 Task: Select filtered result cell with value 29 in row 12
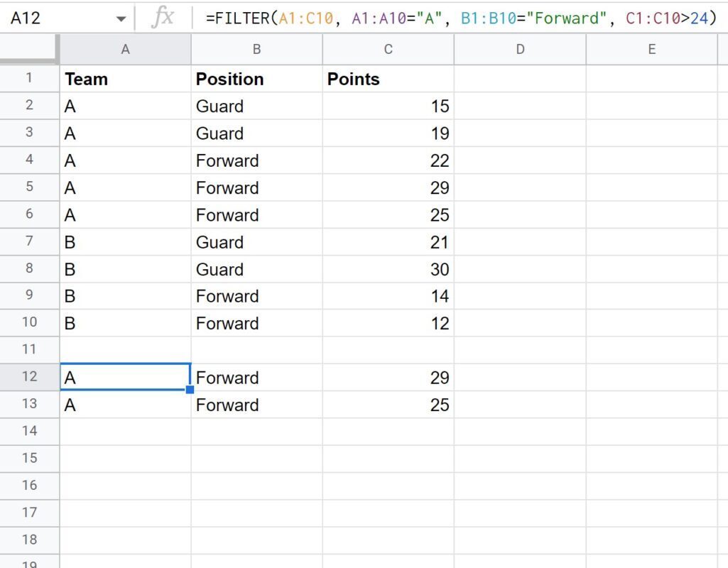pos(388,377)
